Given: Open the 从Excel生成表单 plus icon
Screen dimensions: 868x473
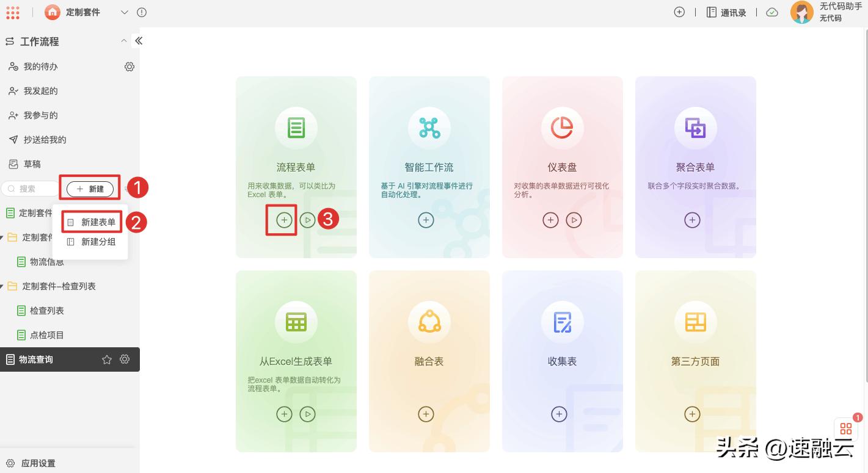Looking at the screenshot, I should point(283,414).
